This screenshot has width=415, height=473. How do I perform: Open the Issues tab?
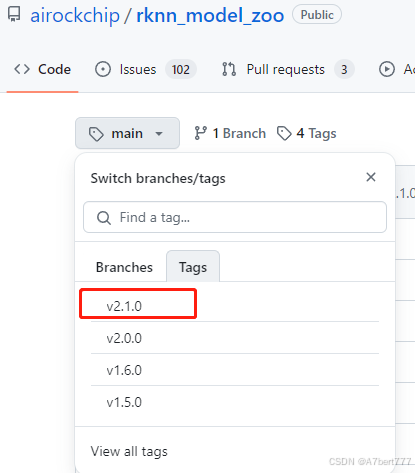pyautogui.click(x=146, y=69)
